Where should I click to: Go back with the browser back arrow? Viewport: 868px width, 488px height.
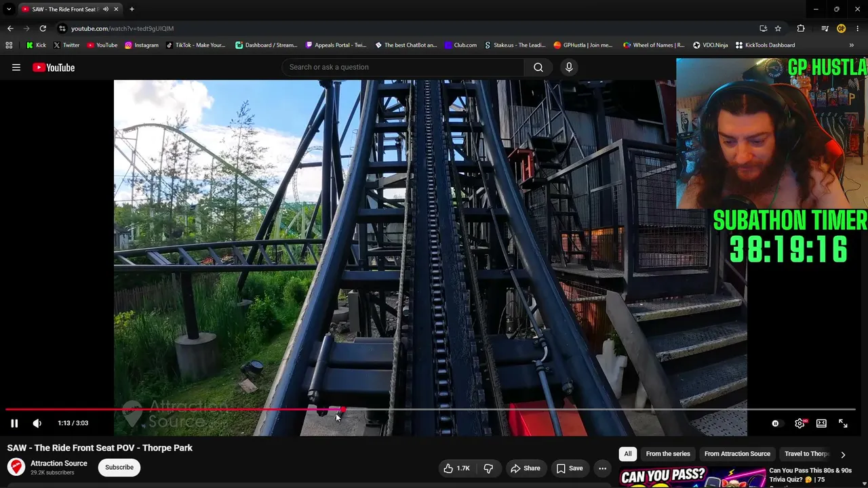coord(10,28)
